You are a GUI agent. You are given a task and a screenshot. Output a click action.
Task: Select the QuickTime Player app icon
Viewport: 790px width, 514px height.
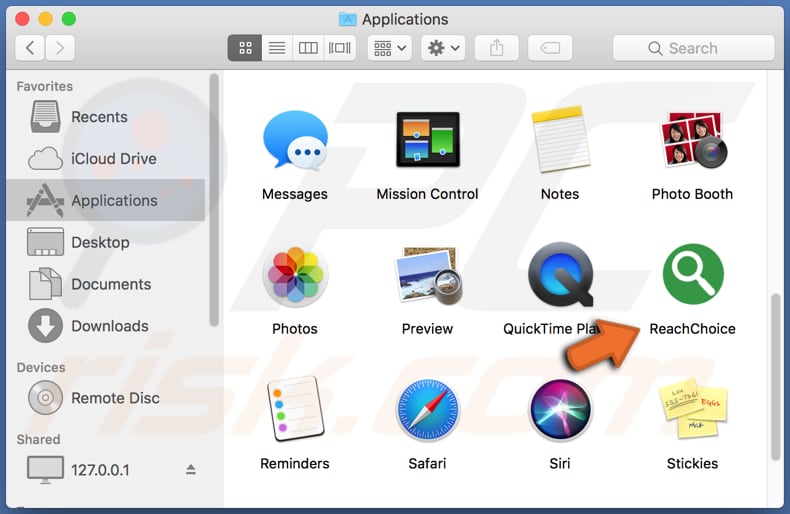(560, 275)
